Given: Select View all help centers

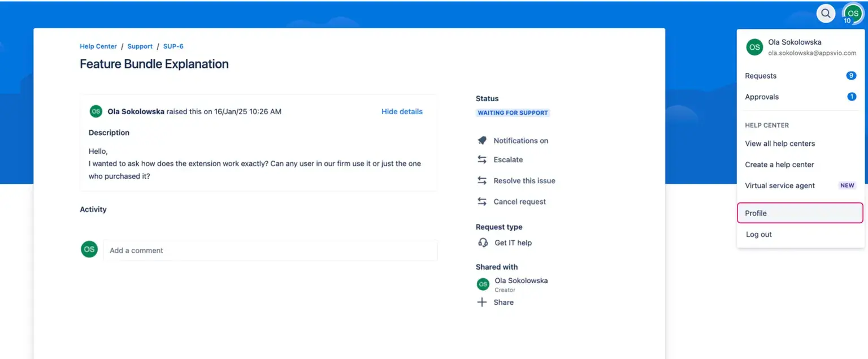Looking at the screenshot, I should 780,144.
